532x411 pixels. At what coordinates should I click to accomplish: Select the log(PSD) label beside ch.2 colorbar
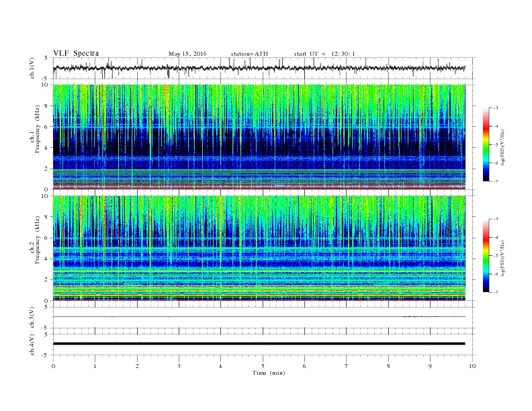pyautogui.click(x=502, y=257)
